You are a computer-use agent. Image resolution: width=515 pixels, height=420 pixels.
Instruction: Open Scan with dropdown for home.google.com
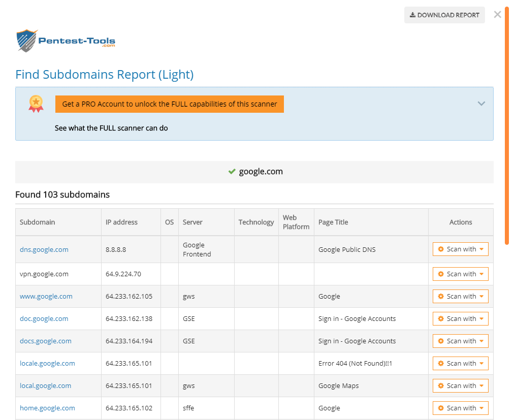461,408
